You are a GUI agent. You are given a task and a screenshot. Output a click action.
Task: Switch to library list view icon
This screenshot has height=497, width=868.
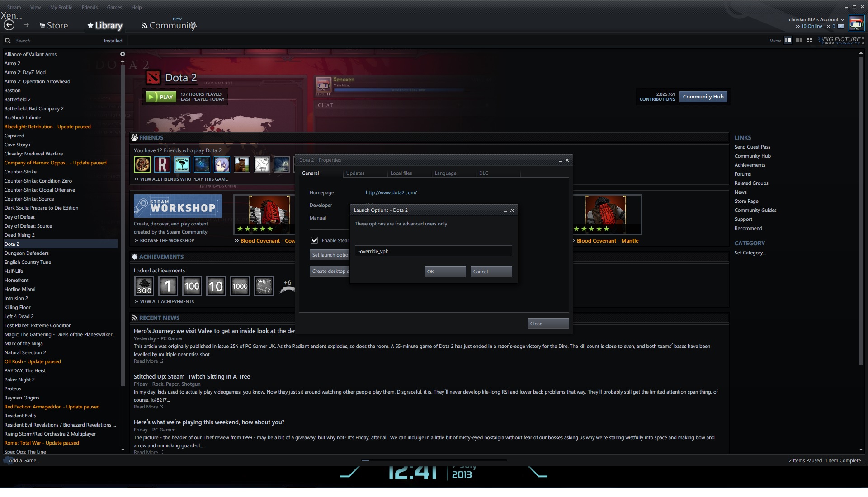point(799,40)
